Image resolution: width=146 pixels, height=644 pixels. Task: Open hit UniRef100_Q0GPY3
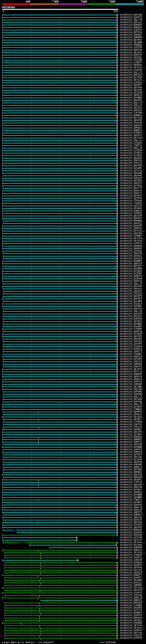131,17
